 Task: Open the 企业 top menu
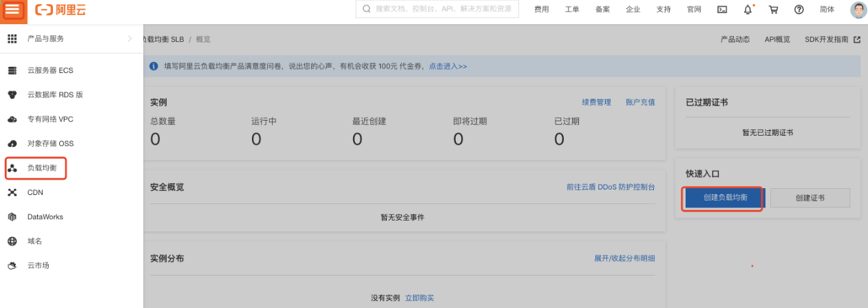[633, 10]
